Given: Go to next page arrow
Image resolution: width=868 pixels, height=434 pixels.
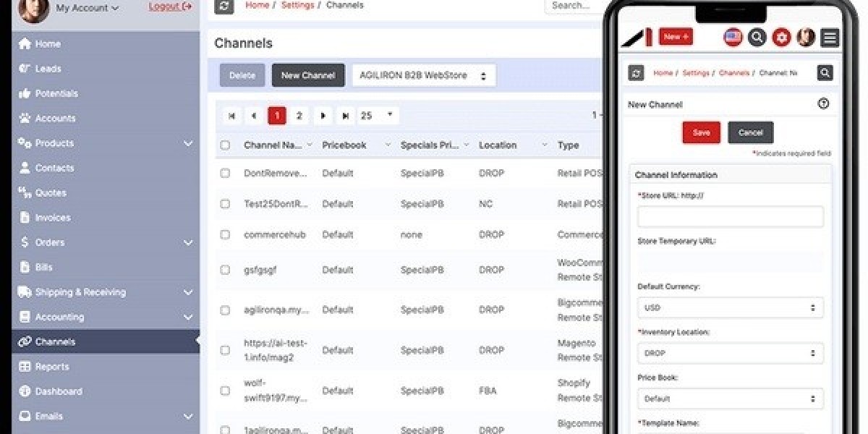Looking at the screenshot, I should pos(323,116).
